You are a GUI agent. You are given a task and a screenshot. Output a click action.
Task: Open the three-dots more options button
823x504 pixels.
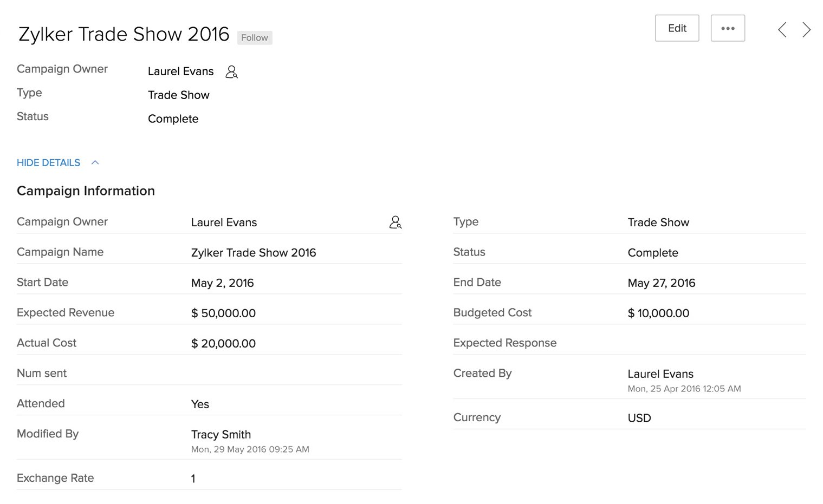728,28
